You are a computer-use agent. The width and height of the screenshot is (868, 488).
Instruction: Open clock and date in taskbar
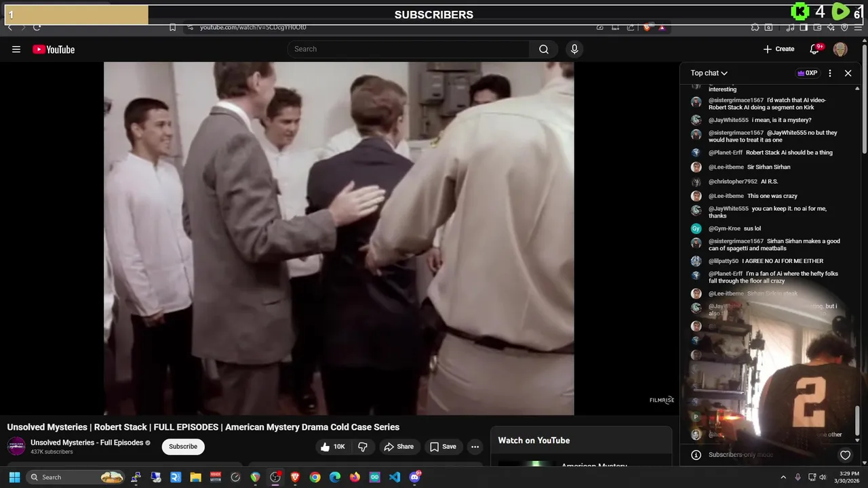click(848, 477)
